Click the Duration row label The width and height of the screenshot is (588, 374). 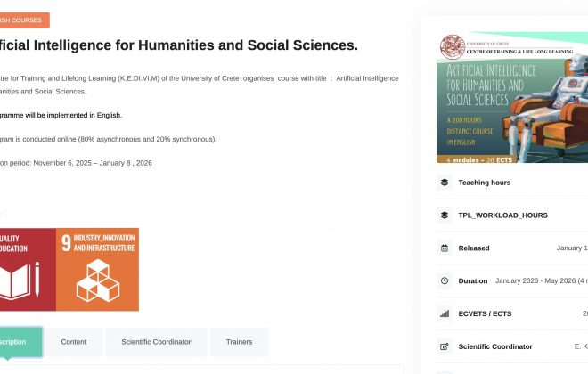pos(473,280)
